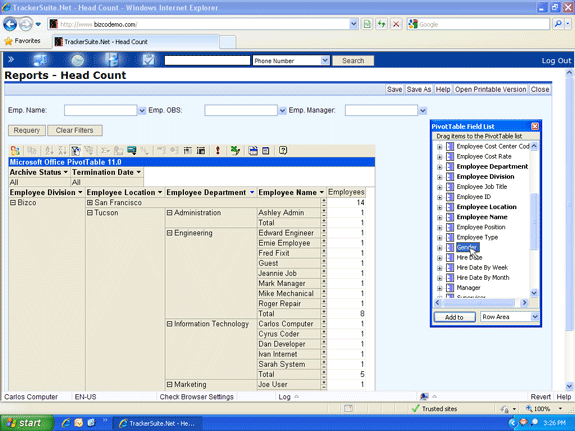The width and height of the screenshot is (575, 431).
Task: Collapse the Administration department group
Action: click(x=169, y=213)
